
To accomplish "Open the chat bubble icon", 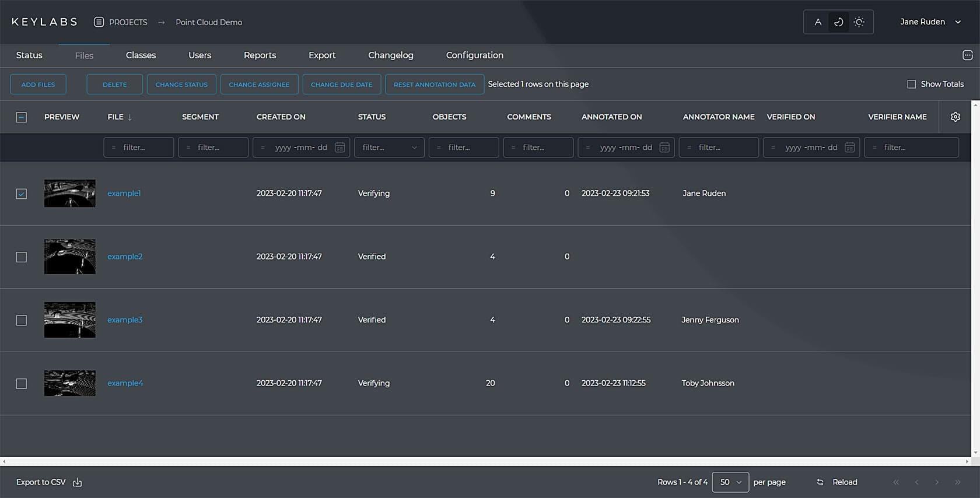I will click(968, 55).
